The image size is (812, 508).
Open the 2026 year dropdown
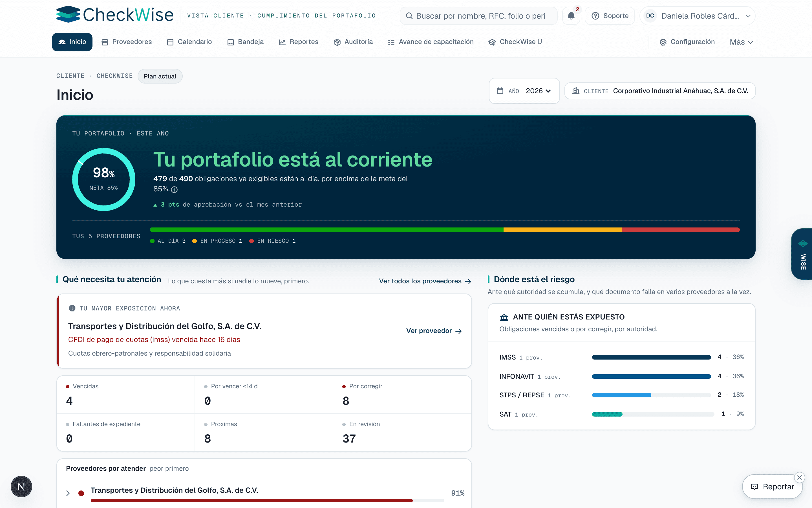click(538, 91)
